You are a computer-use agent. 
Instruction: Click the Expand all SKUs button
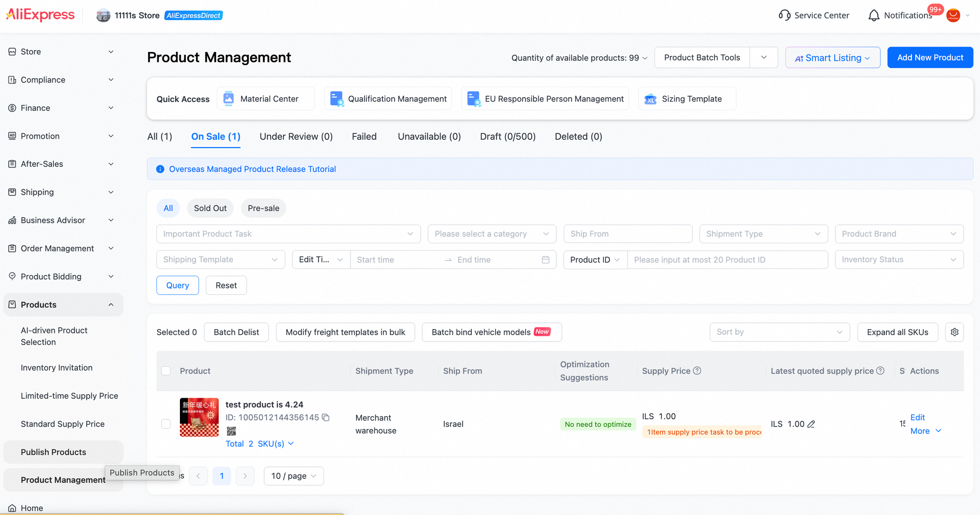coord(897,332)
